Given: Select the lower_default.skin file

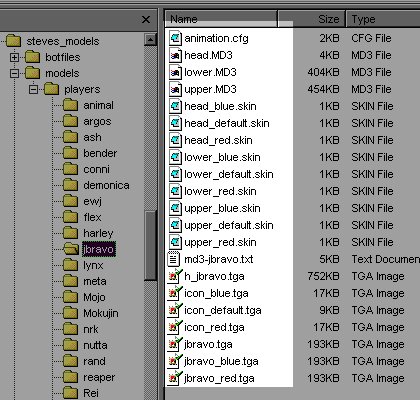Looking at the screenshot, I should [x=229, y=174].
